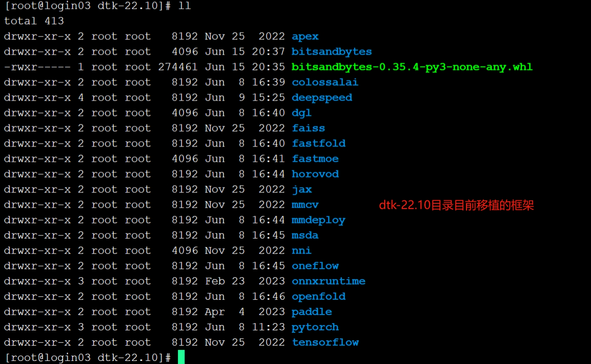Image resolution: width=591 pixels, height=364 pixels.
Task: Click the timestamp 15:25 in deepspeed row
Action: (x=268, y=98)
